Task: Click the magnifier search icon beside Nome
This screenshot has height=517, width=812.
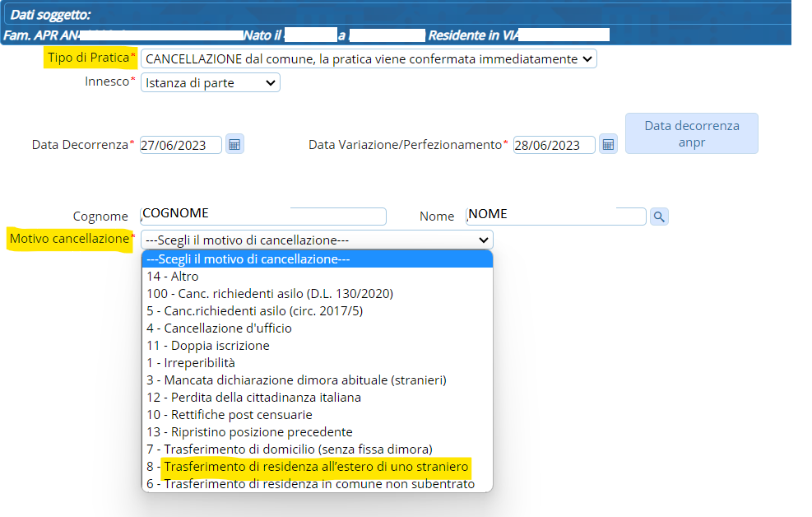Action: pos(659,217)
